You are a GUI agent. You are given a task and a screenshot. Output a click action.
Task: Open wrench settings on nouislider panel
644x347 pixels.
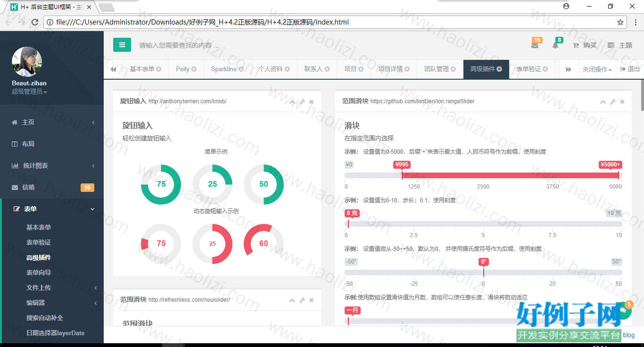pyautogui.click(x=302, y=300)
